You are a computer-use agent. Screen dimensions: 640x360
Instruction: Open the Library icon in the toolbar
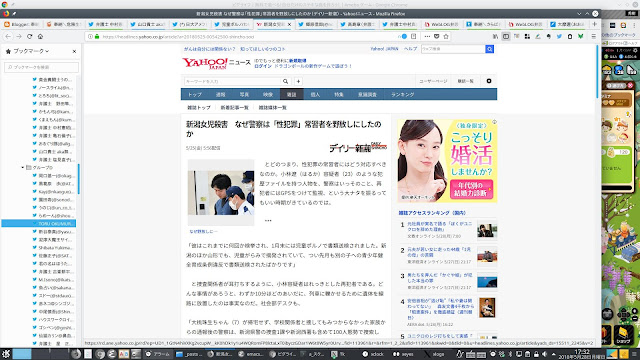pos(496,36)
